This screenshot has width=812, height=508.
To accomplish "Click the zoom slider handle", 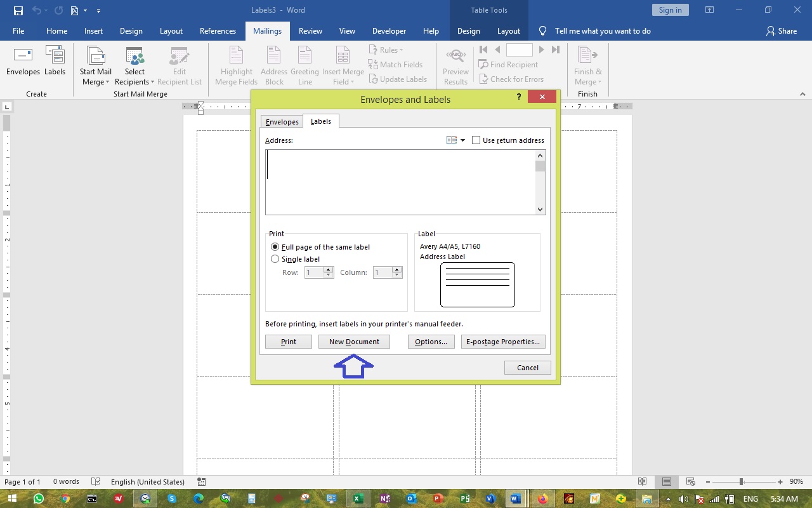I will [x=741, y=482].
